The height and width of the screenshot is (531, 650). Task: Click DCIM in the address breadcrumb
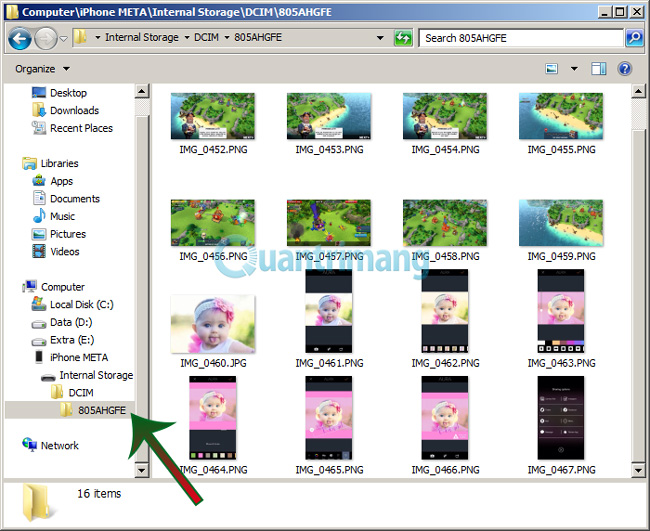(204, 38)
